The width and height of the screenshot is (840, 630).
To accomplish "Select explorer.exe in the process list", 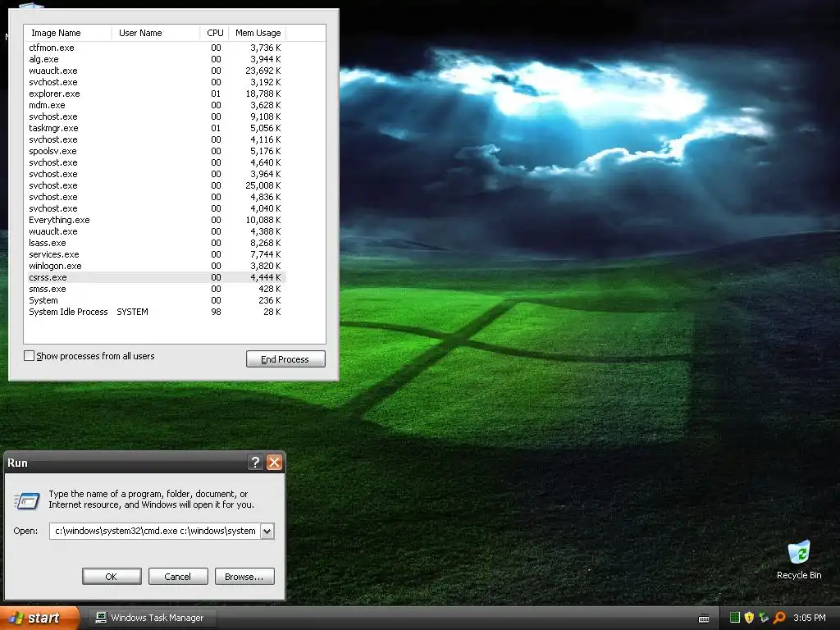I will point(156,94).
